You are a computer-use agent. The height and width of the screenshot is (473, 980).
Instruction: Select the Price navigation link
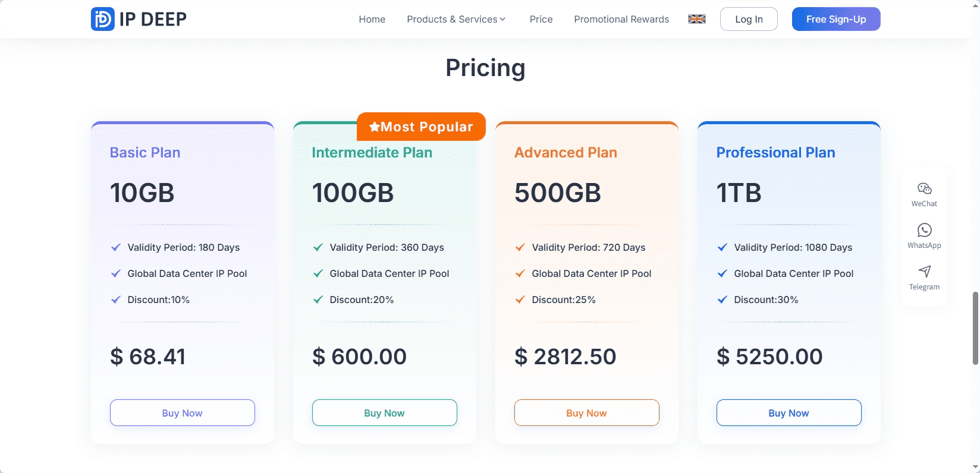tap(541, 19)
